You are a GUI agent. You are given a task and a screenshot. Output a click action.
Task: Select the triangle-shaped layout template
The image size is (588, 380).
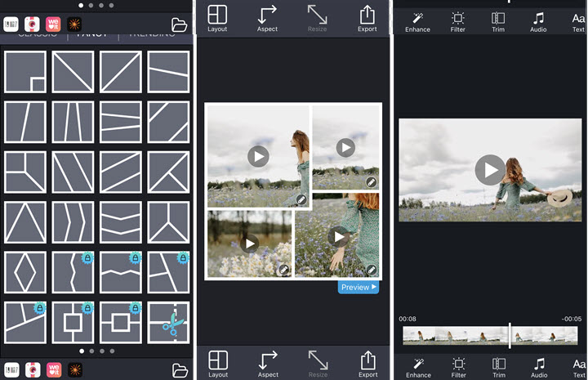click(25, 221)
